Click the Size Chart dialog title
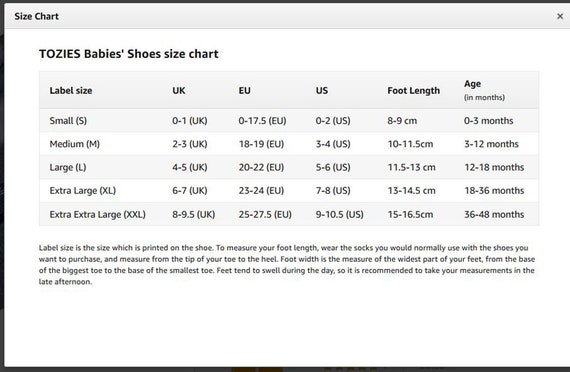The width and height of the screenshot is (570, 372). (x=36, y=16)
